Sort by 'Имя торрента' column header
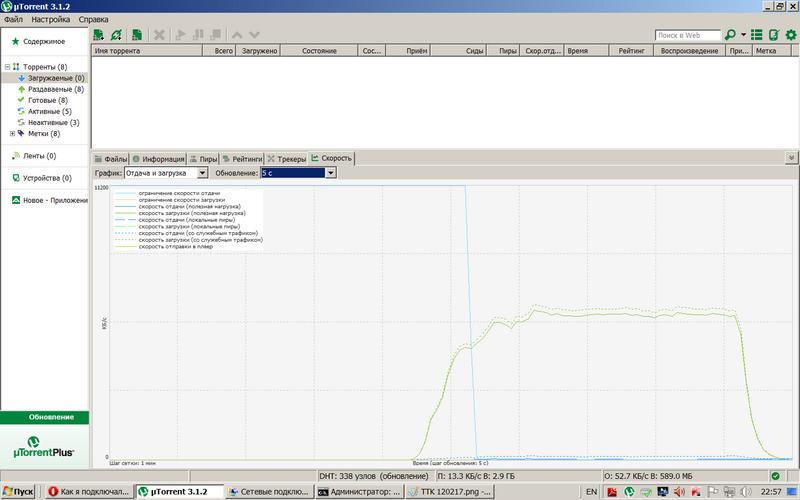Viewport: 800px width, 500px height. (x=147, y=51)
